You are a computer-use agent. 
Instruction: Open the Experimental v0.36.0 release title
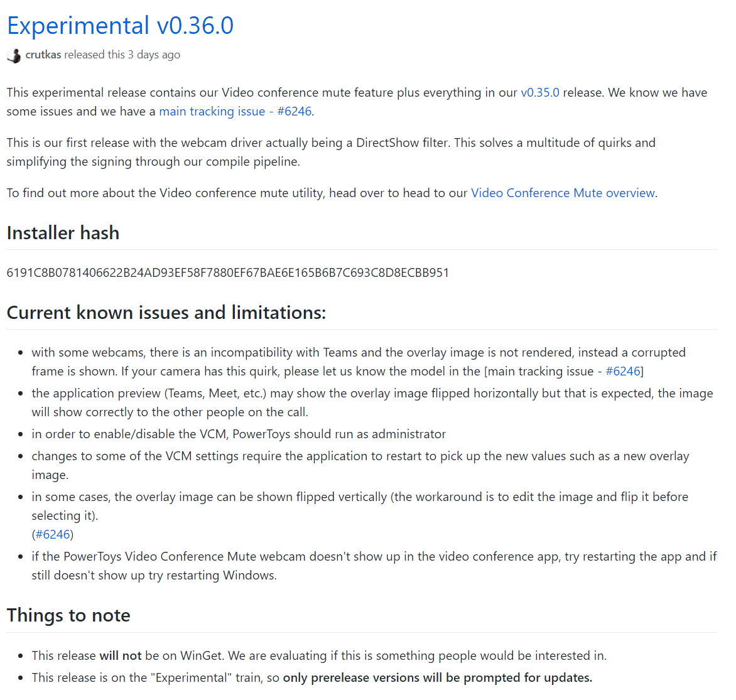[x=120, y=25]
